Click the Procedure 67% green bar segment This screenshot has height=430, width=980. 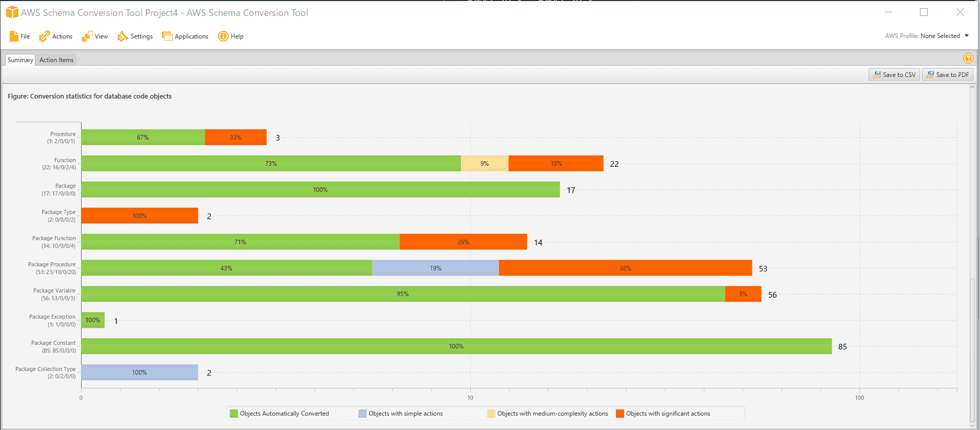click(143, 138)
